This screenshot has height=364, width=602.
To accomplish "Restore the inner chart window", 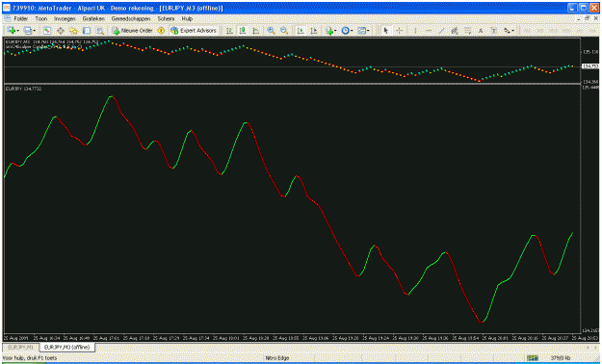I will point(587,18).
